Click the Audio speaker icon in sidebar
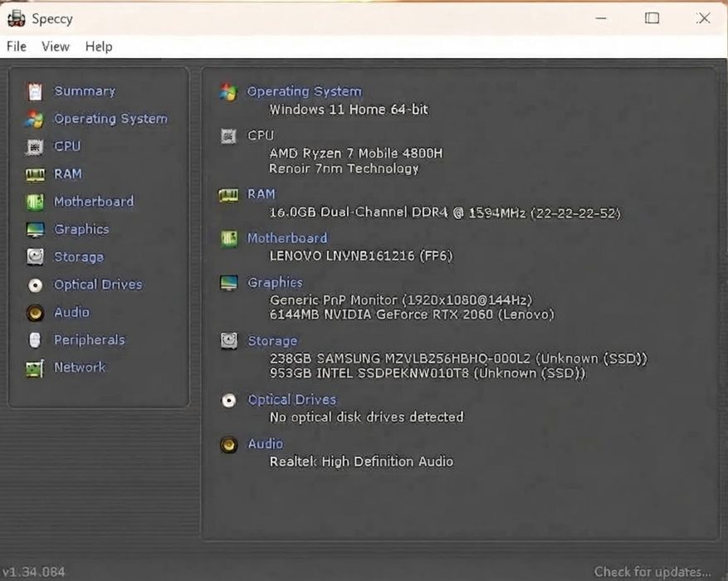728x581 pixels. click(35, 312)
